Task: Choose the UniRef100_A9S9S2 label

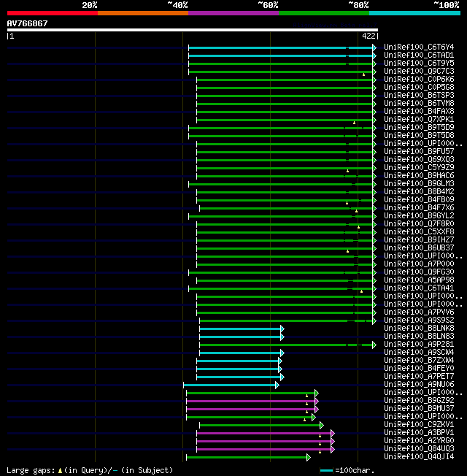Action: click(x=419, y=320)
